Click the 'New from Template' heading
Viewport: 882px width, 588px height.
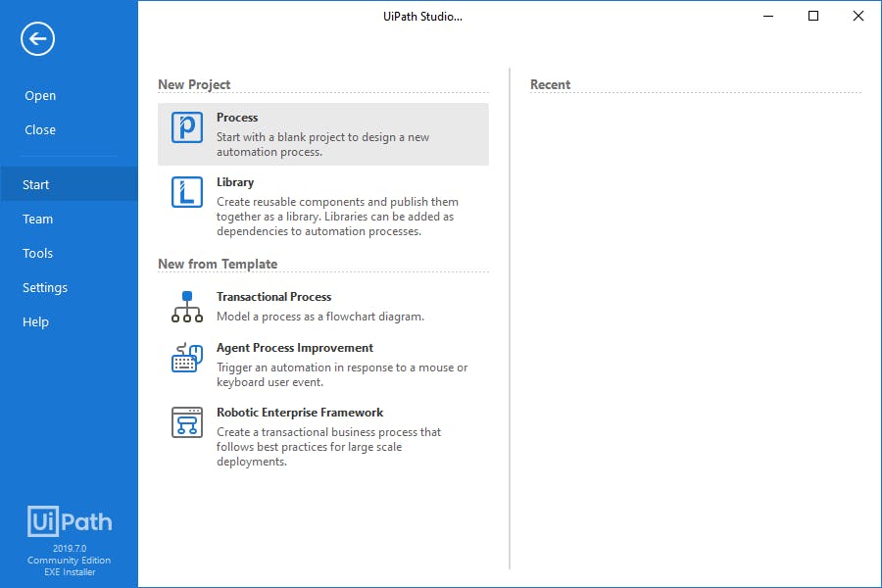pyautogui.click(x=218, y=264)
